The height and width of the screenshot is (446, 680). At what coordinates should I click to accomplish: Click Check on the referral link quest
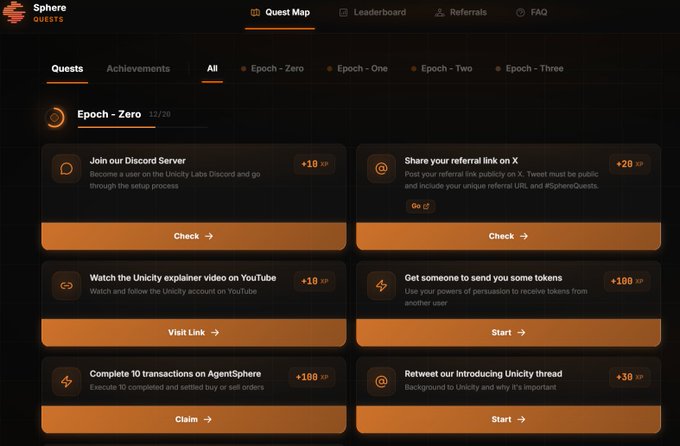point(508,236)
